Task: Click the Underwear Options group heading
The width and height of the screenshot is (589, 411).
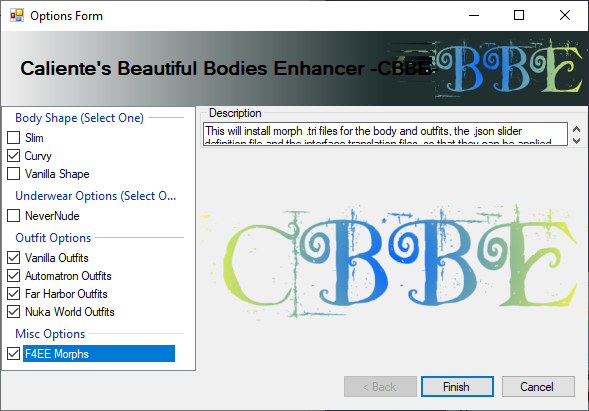Action: pos(95,196)
